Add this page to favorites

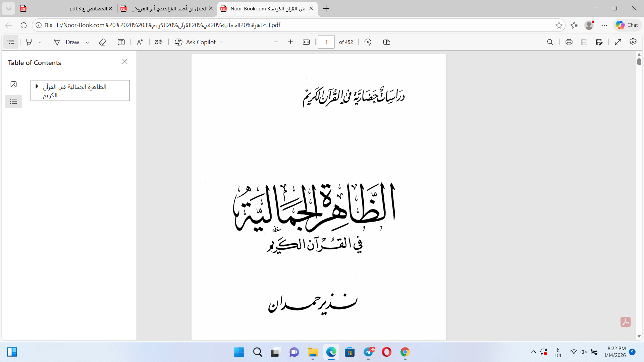(559, 25)
